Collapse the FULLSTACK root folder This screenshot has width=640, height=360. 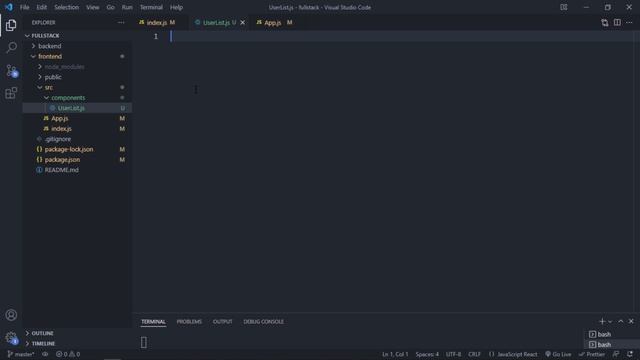tap(77, 36)
